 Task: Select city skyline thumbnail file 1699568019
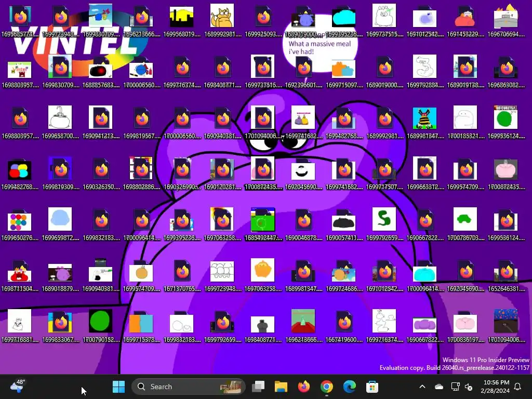click(x=182, y=20)
